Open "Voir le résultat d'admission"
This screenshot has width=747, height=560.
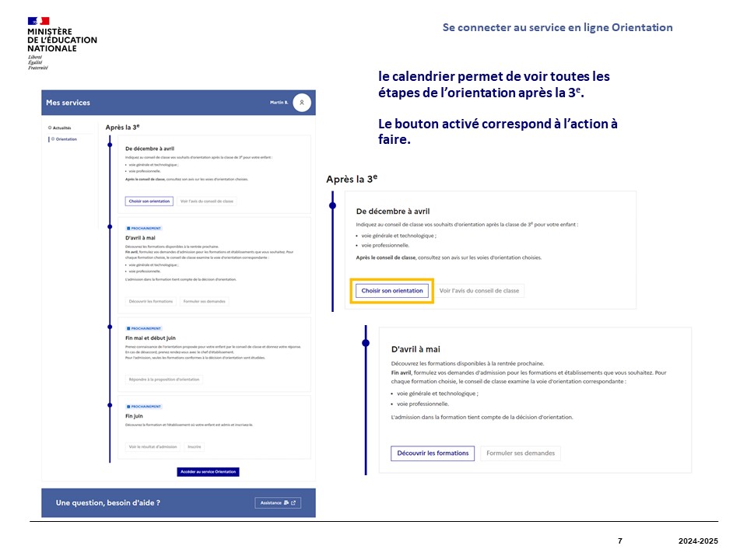(153, 447)
